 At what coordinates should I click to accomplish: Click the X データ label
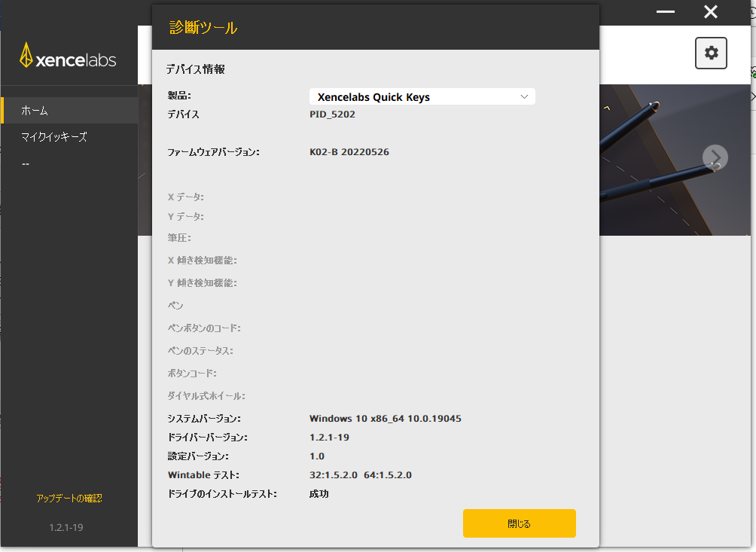tap(186, 197)
